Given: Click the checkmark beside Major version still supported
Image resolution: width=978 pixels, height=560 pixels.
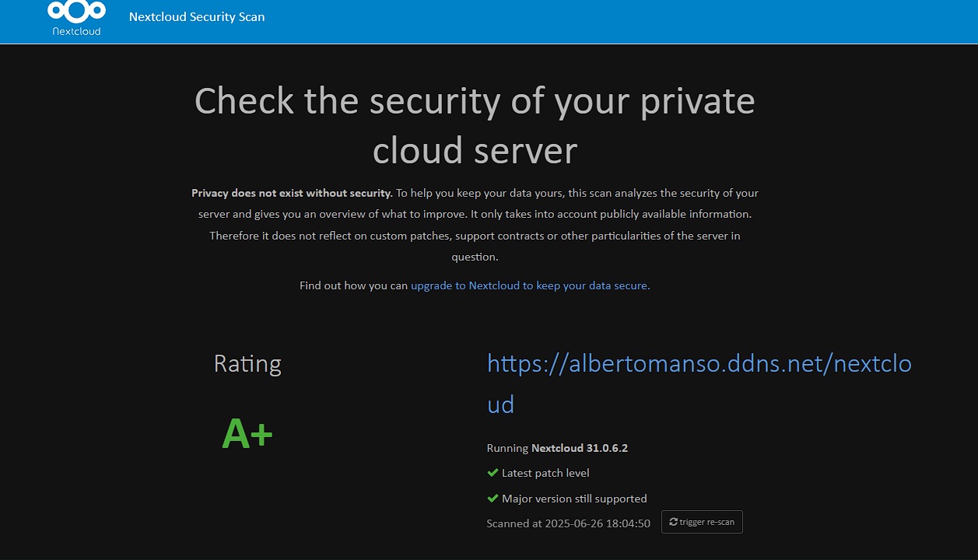Looking at the screenshot, I should (493, 499).
